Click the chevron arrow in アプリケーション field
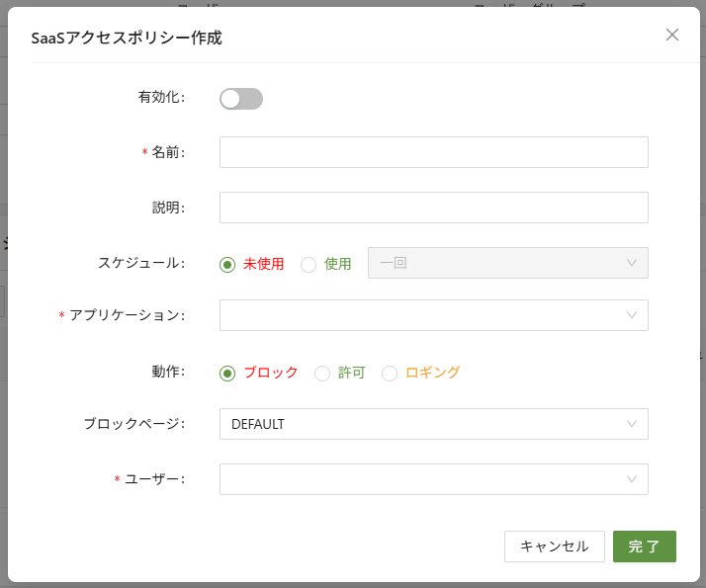Screen dimensions: 706x588 click(632, 315)
